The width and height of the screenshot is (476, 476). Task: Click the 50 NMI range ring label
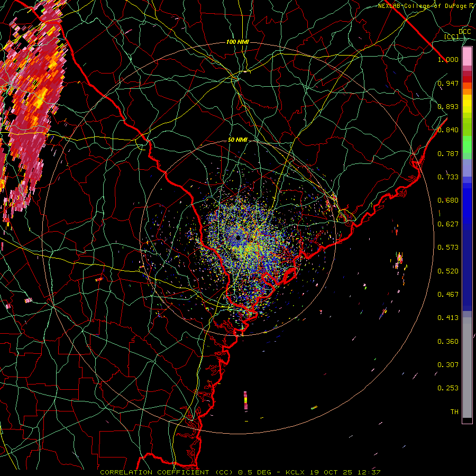tap(237, 140)
